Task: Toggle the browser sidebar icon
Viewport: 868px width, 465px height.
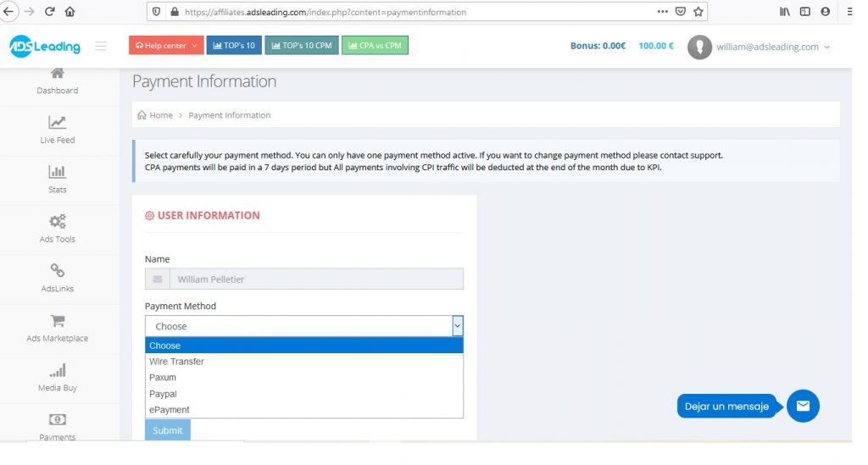Action: click(x=805, y=12)
